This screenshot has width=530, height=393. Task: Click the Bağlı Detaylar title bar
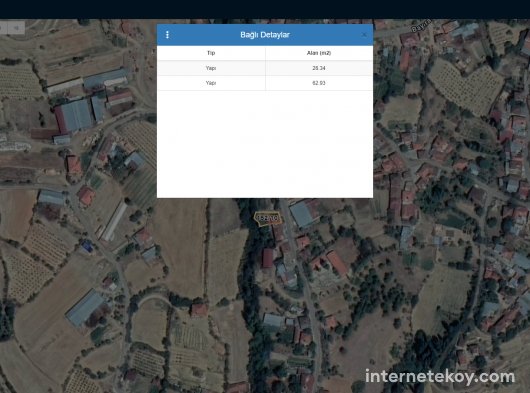coord(265,34)
